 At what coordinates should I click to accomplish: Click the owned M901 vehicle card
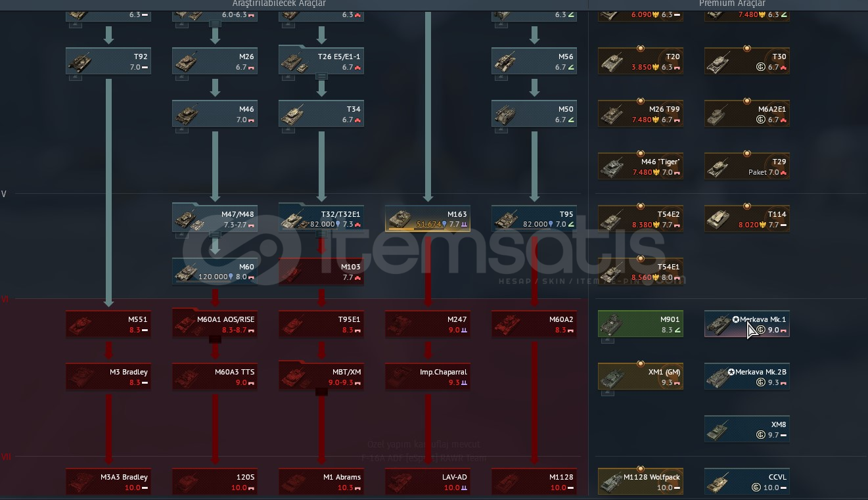tap(641, 324)
